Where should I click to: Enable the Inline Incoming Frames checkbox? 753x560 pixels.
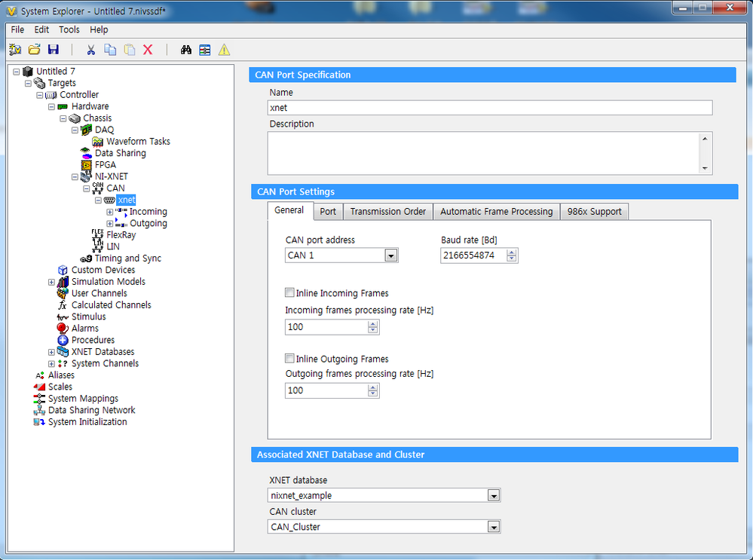(x=289, y=292)
